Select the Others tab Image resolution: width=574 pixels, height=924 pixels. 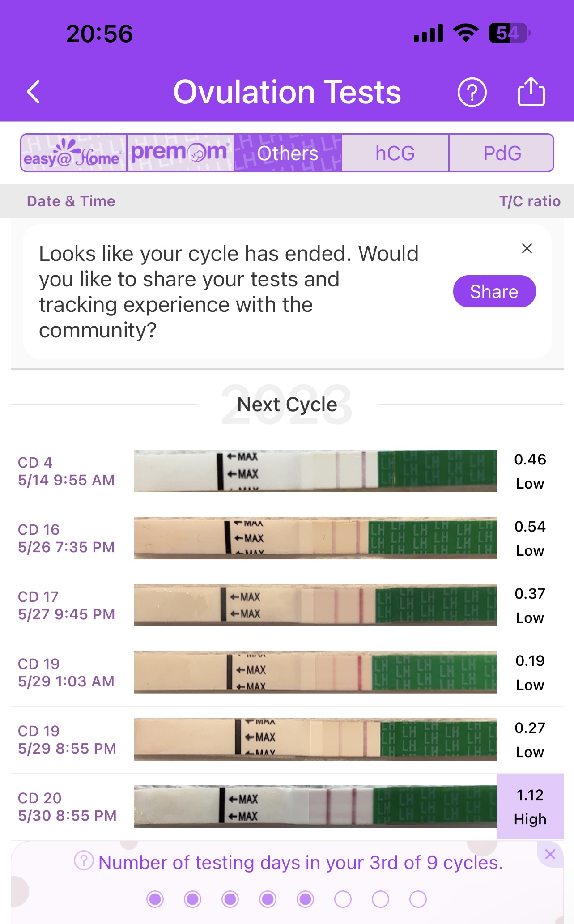click(288, 153)
